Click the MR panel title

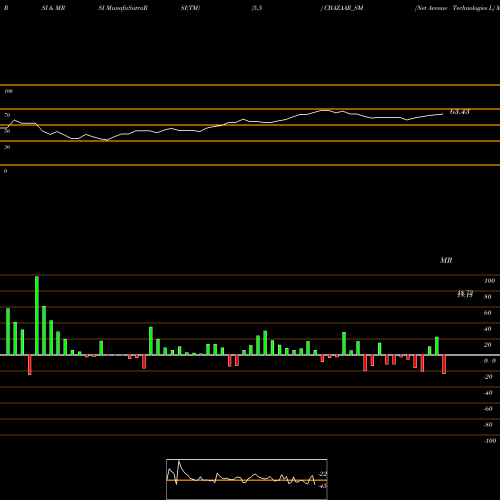tap(446, 260)
